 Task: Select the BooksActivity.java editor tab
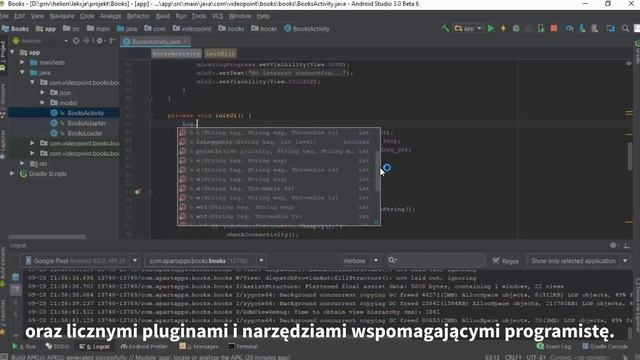point(156,42)
